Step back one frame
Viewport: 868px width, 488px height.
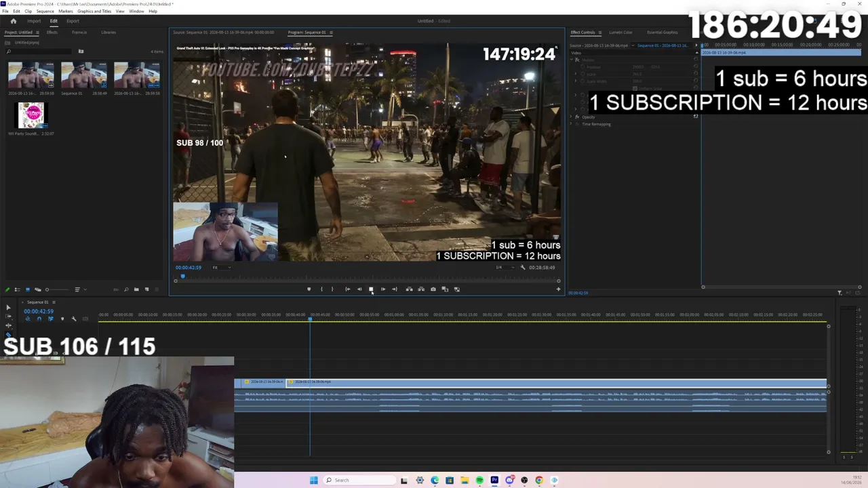(x=359, y=289)
